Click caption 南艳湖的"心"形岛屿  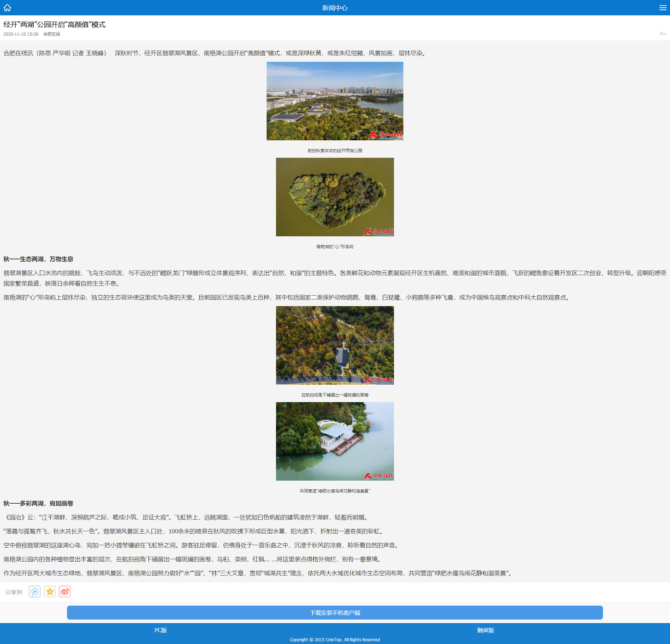click(x=335, y=246)
